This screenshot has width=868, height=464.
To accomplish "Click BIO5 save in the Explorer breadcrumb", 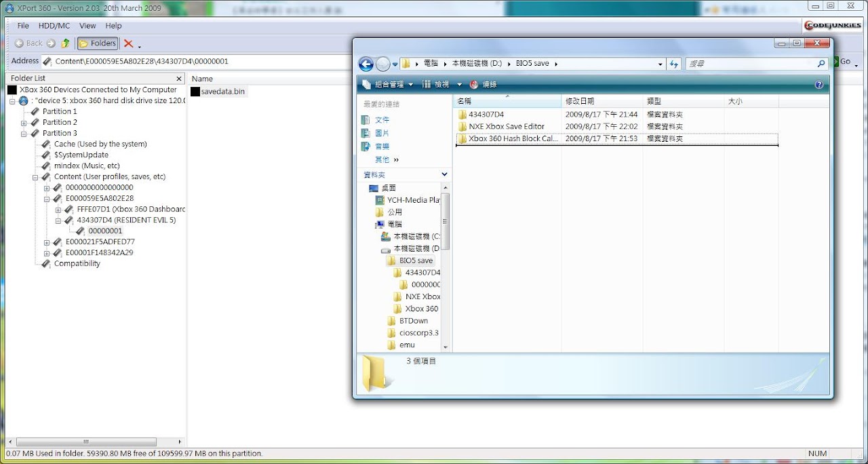I will point(532,64).
